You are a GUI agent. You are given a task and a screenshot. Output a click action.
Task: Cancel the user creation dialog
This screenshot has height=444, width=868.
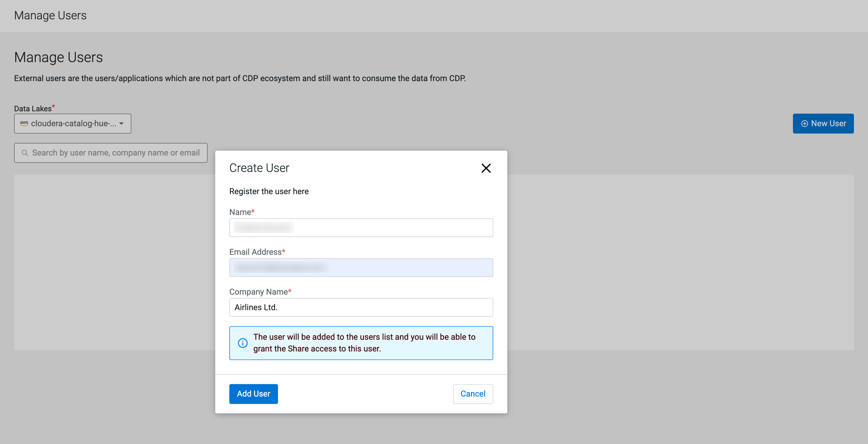[x=472, y=394]
